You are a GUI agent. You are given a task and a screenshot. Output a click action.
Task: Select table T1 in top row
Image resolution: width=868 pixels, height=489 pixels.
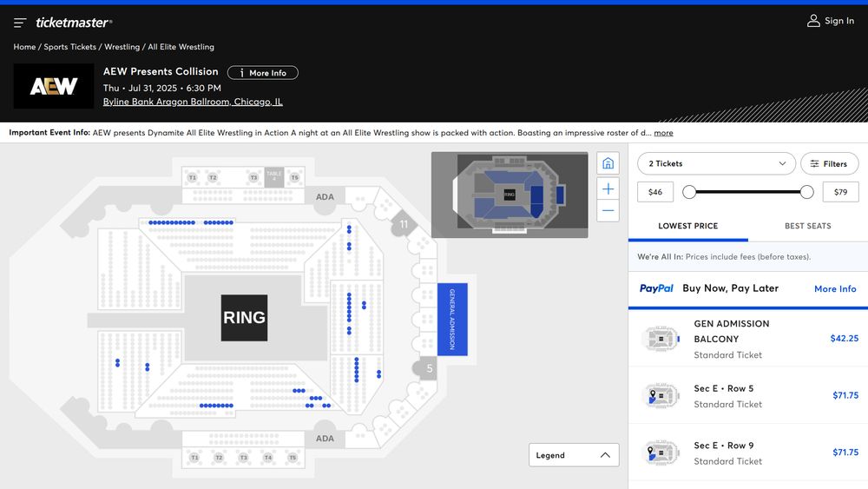tap(193, 178)
